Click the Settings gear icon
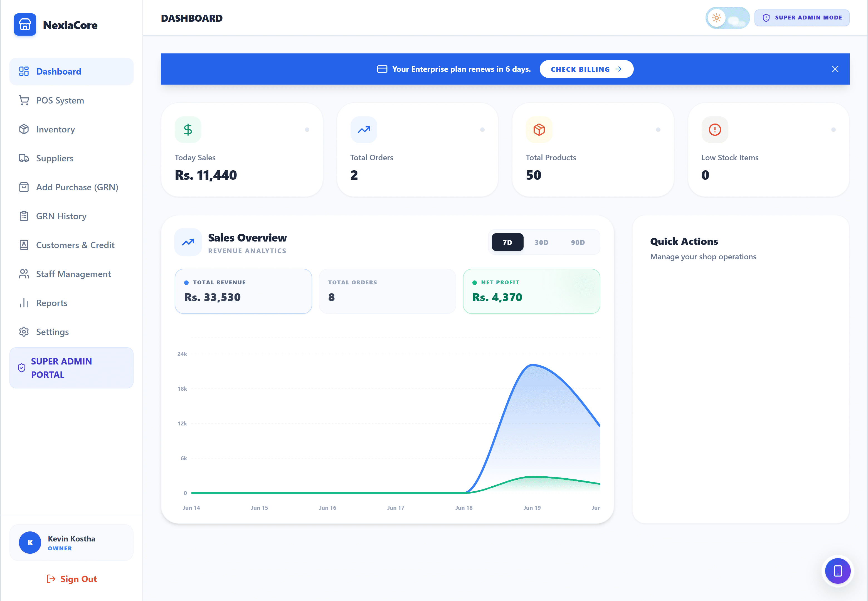 [x=24, y=332]
